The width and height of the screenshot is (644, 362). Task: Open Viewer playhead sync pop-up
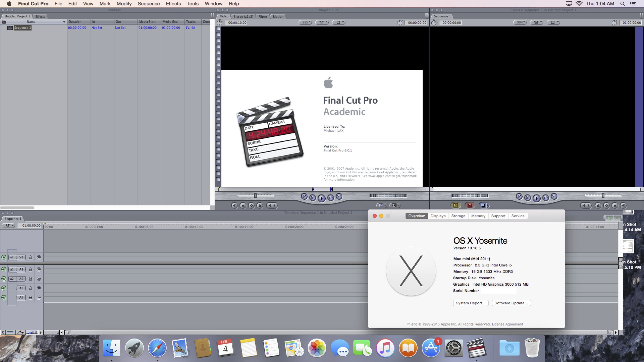pyautogui.click(x=322, y=22)
